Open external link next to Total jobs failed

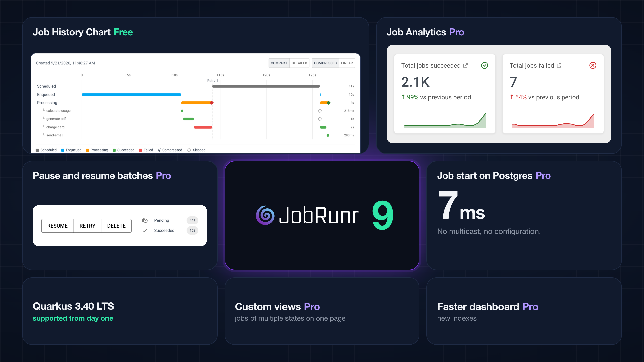pyautogui.click(x=559, y=65)
